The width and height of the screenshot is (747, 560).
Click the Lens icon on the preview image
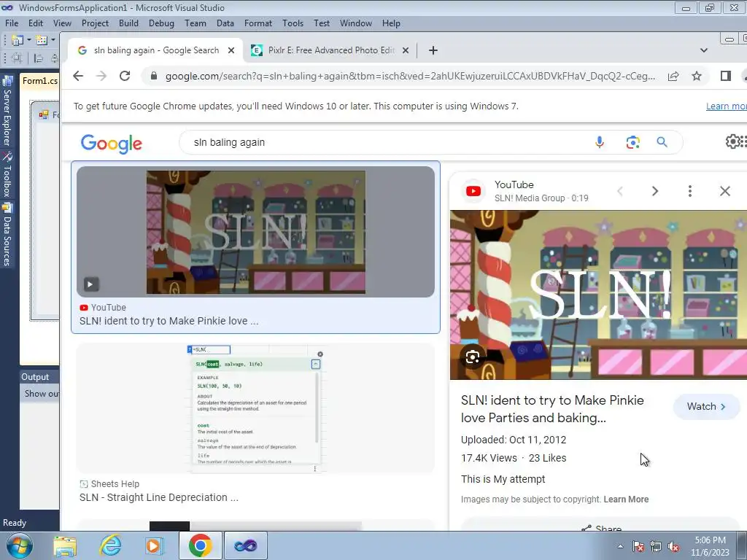pos(473,357)
